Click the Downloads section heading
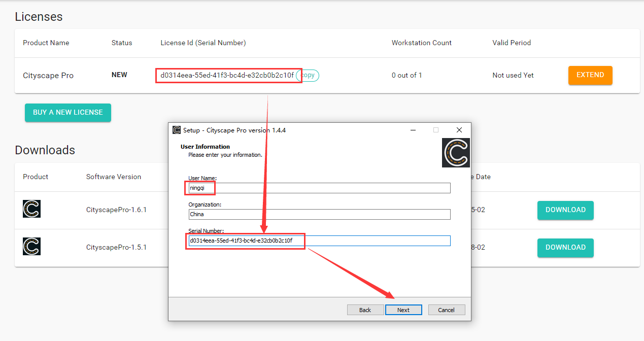This screenshot has width=644, height=341. pyautogui.click(x=45, y=150)
